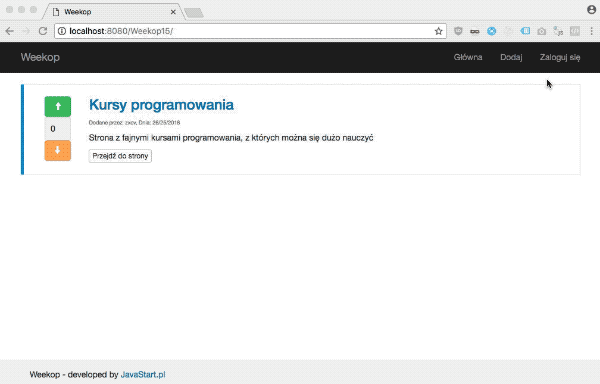Bookmark page with the star icon

pos(439,31)
